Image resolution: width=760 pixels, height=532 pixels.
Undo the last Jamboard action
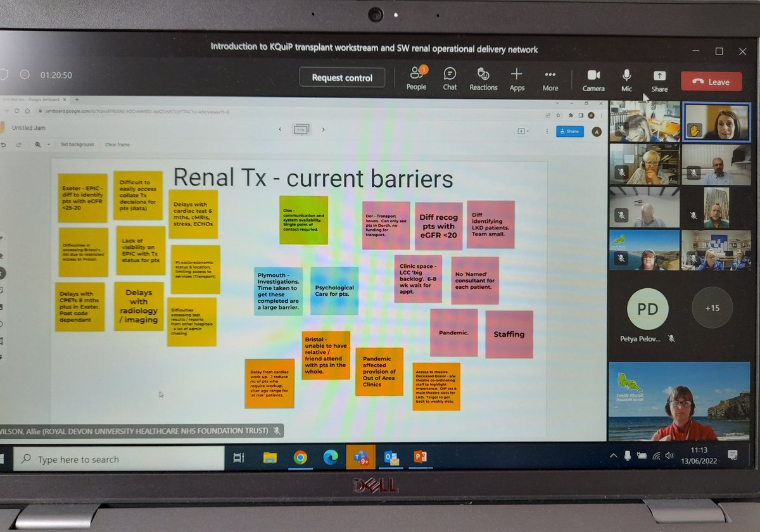click(5, 144)
